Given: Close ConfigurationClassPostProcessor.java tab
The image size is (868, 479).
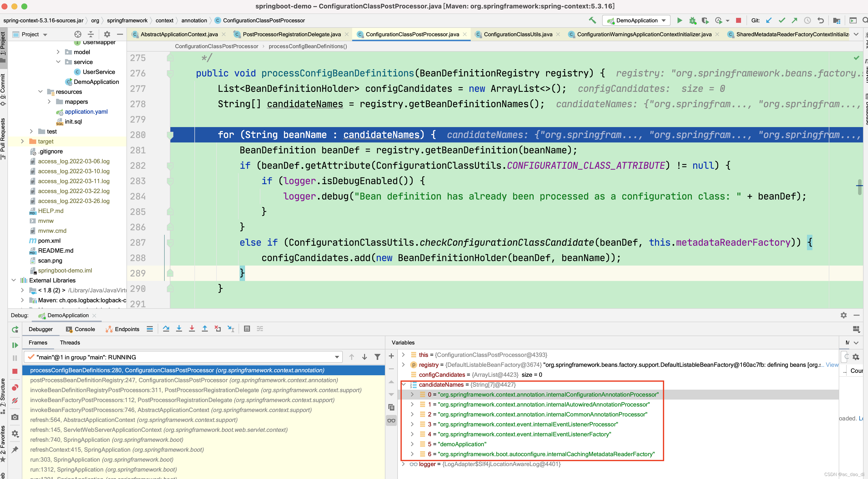Looking at the screenshot, I should coord(465,34).
